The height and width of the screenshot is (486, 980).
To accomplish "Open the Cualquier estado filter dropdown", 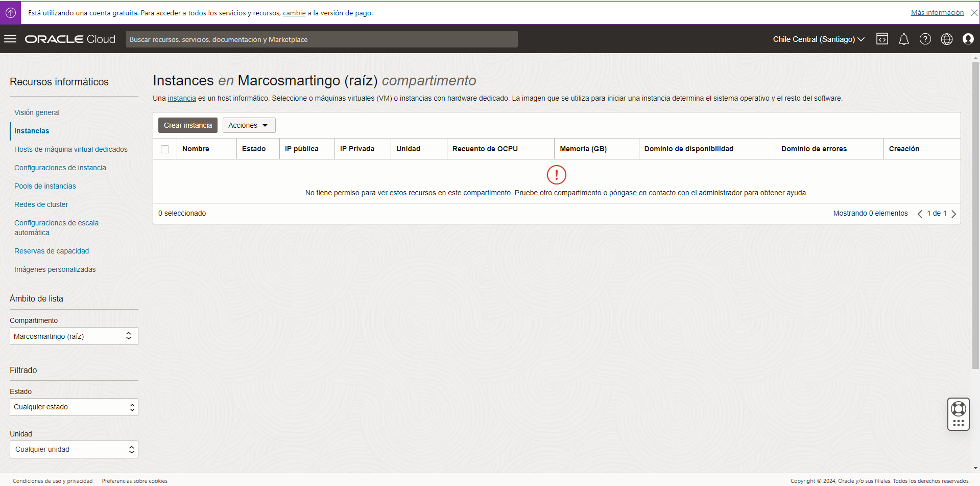I will pyautogui.click(x=74, y=407).
